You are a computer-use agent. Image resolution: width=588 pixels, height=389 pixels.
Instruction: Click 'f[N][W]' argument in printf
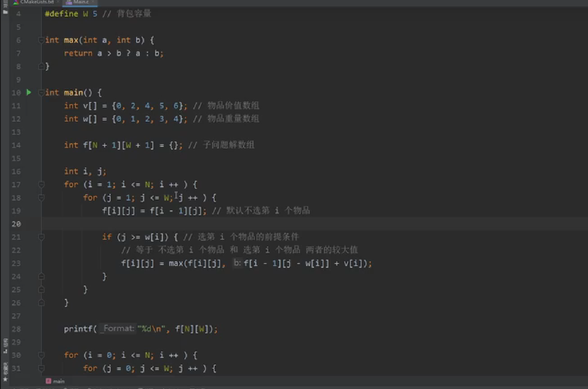(192, 329)
